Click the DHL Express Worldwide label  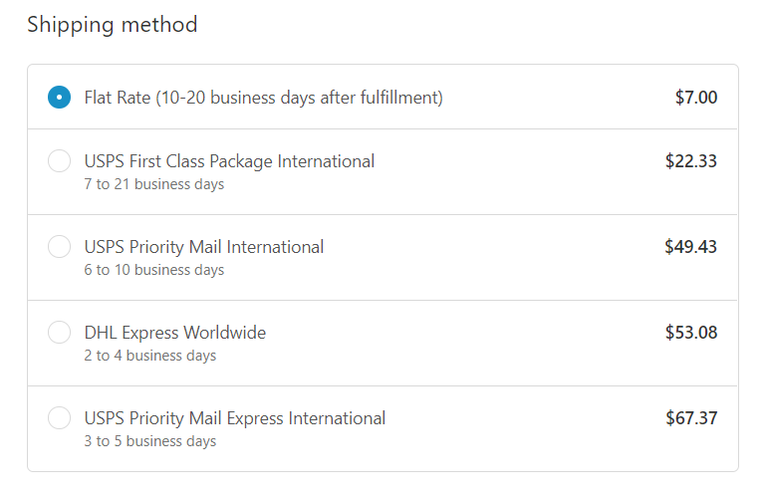[175, 333]
